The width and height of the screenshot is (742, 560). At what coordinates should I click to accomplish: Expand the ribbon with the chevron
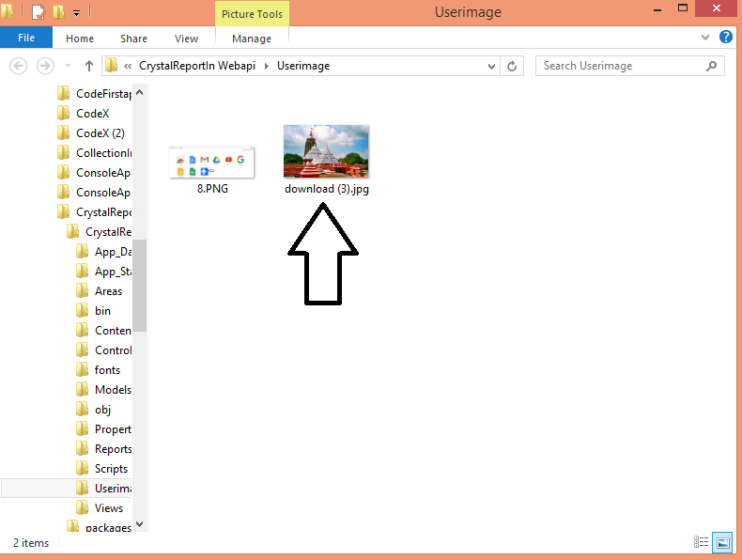[705, 37]
